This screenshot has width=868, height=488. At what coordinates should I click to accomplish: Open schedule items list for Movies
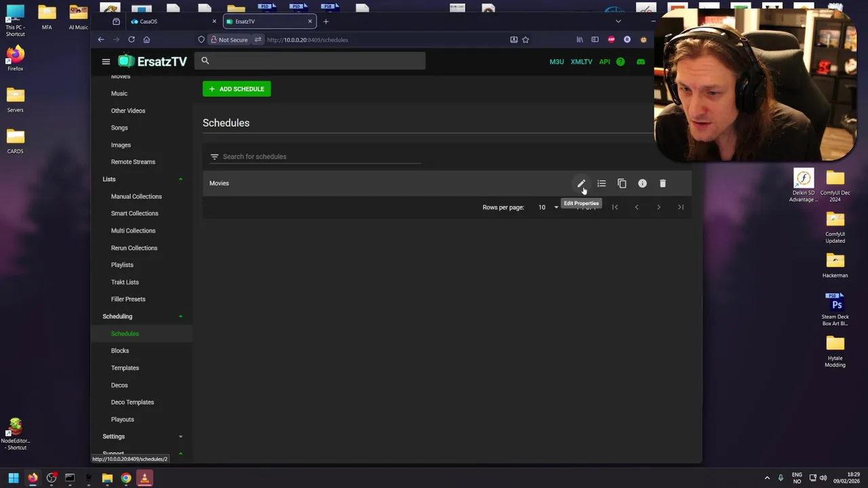click(601, 184)
